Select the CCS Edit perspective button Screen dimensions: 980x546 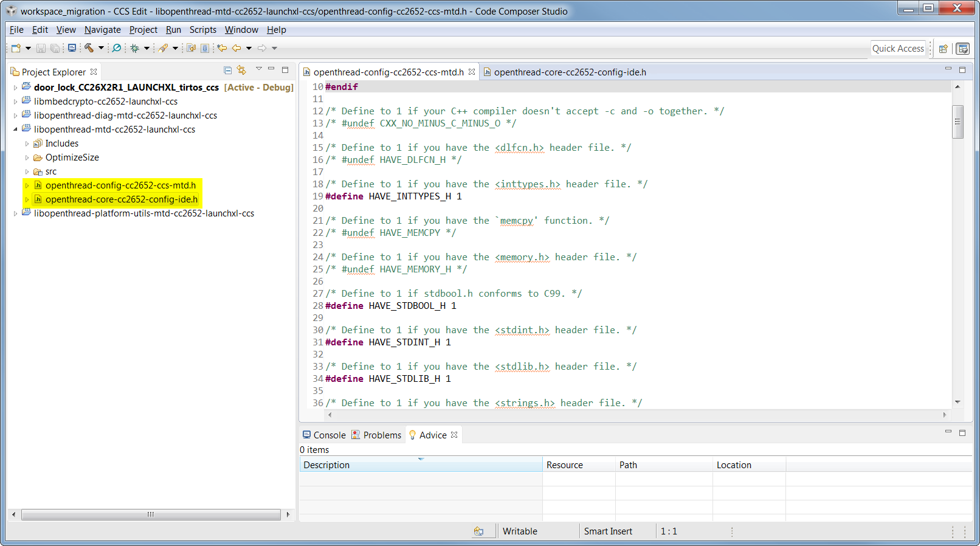click(963, 49)
